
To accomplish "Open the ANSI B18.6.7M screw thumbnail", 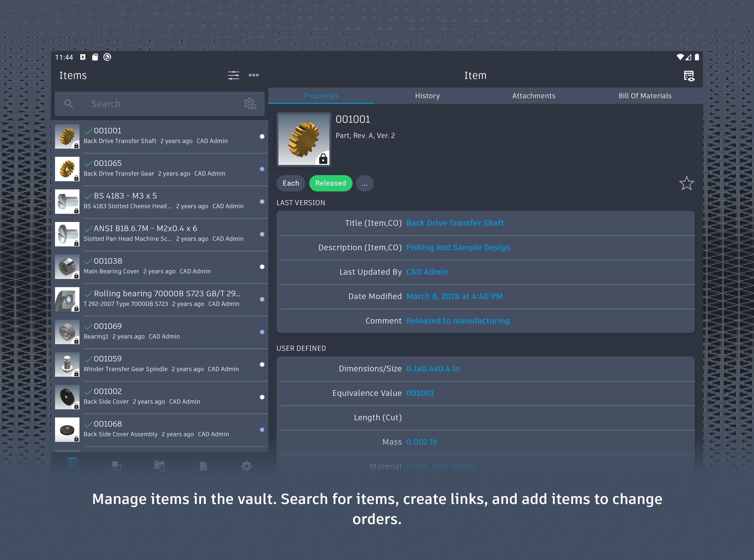I will pyautogui.click(x=67, y=234).
